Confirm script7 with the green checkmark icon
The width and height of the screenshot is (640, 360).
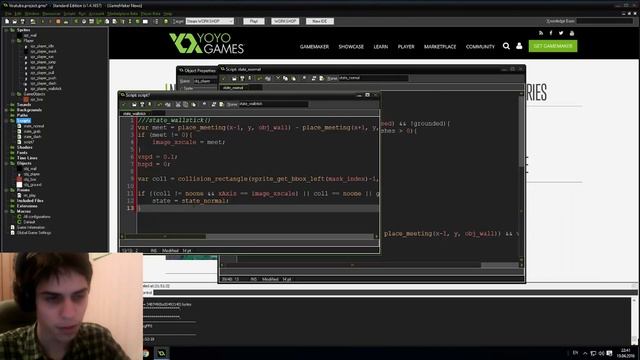[x=125, y=104]
